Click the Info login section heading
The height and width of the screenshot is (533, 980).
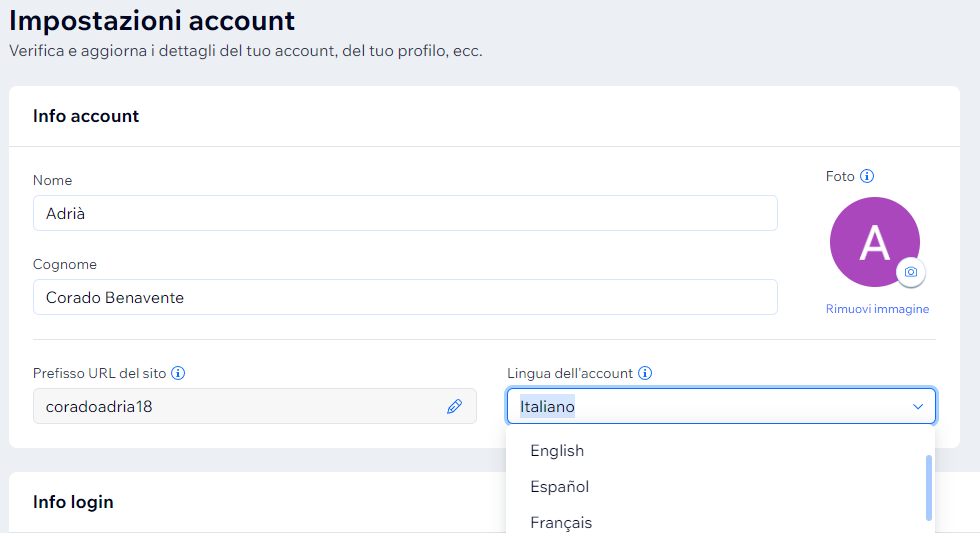click(73, 502)
